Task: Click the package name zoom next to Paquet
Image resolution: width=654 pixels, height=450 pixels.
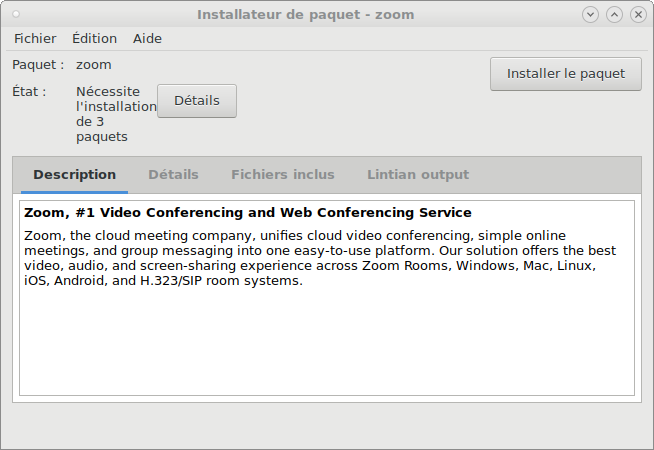Action: 94,65
